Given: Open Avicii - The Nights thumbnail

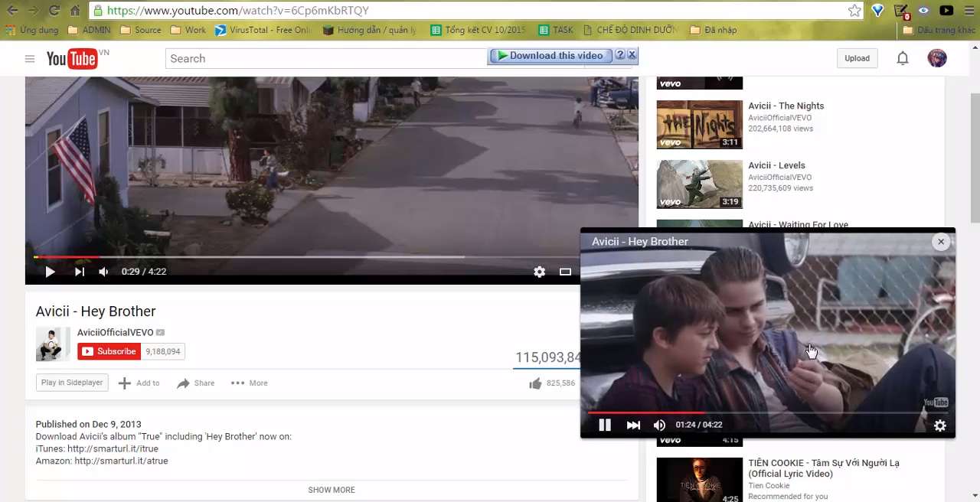Looking at the screenshot, I should (700, 125).
